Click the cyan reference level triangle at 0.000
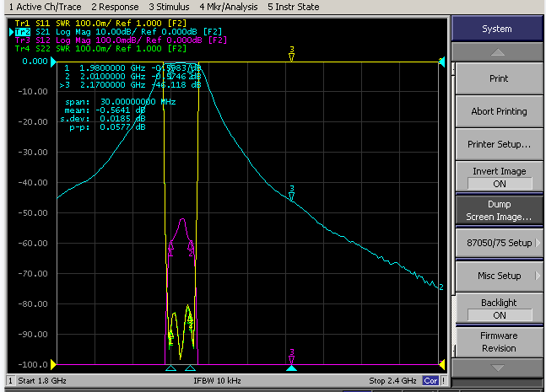Viewport: 546px width, 392px height. click(53, 62)
